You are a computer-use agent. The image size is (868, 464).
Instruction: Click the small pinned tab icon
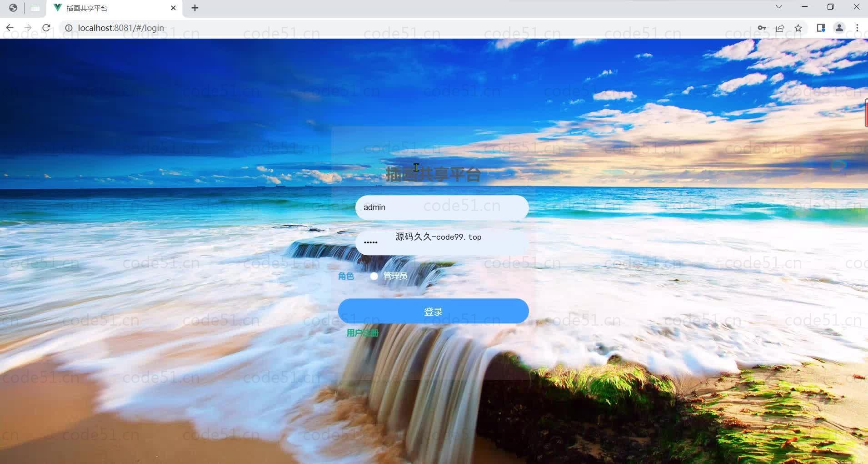(x=35, y=8)
